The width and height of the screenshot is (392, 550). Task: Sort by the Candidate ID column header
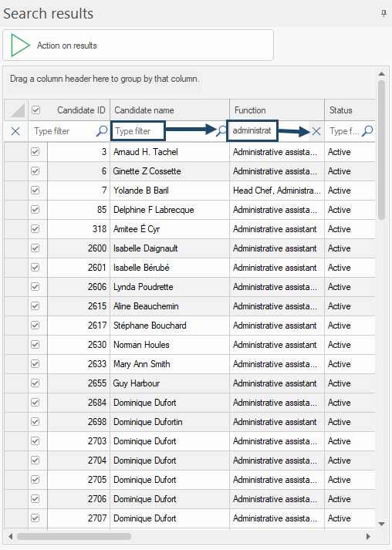tap(81, 110)
